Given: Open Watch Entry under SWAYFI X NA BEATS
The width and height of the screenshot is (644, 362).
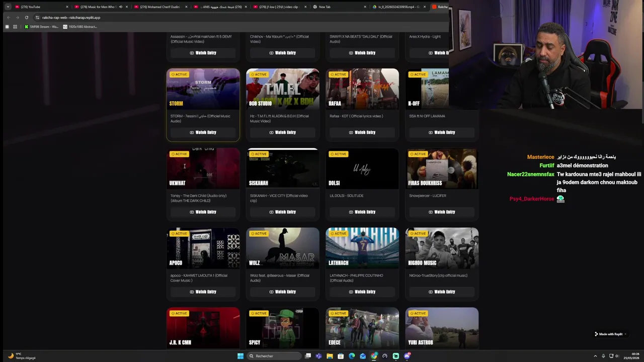Looking at the screenshot, I should 362,53.
